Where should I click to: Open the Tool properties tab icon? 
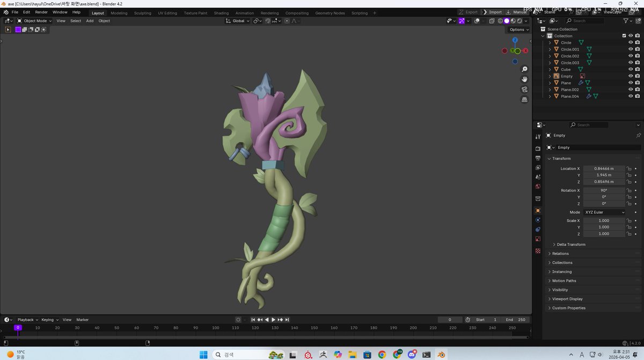pos(538,136)
